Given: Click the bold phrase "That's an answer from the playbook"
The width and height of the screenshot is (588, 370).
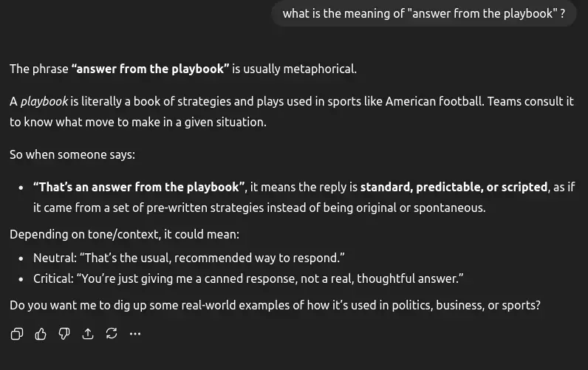Looking at the screenshot, I should point(139,187).
